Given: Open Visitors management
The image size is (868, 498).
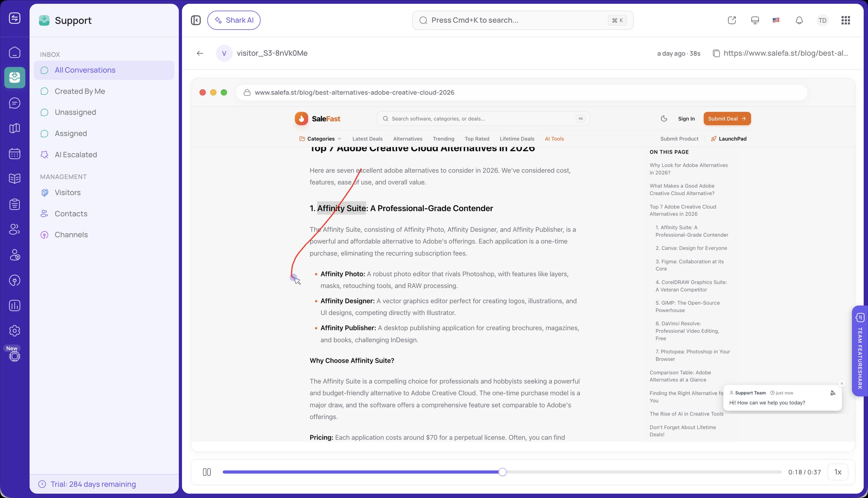Looking at the screenshot, I should click(104, 193).
